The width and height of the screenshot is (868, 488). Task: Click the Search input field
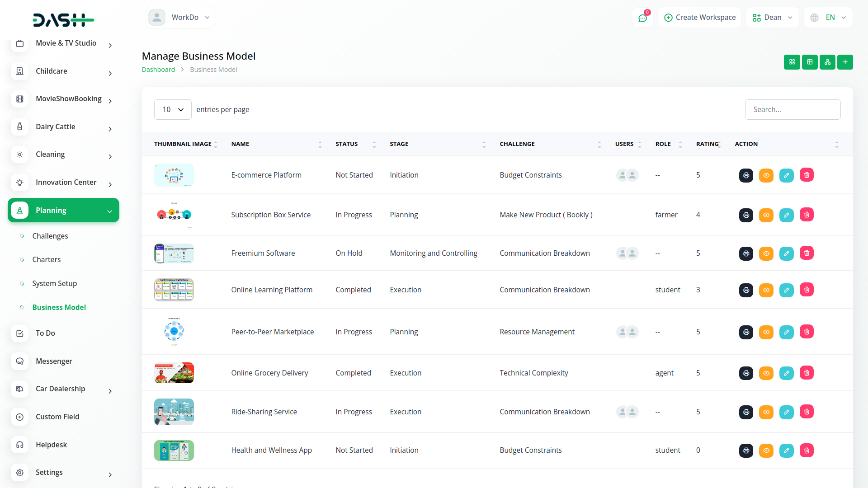[x=793, y=109]
